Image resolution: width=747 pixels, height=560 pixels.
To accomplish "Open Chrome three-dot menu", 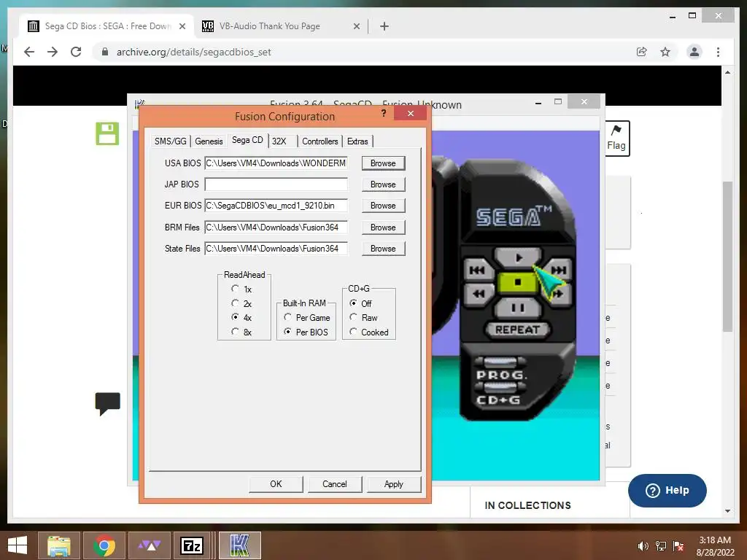I will 718,52.
